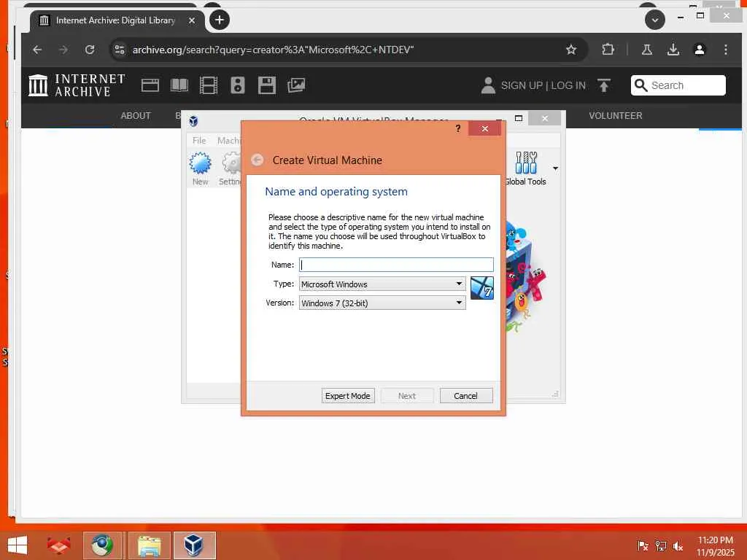Open a new tab with the plus button
This screenshot has height=560, width=747.
coord(219,20)
